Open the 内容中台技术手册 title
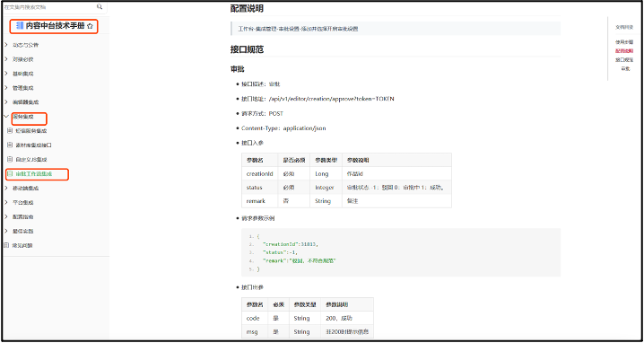The width and height of the screenshot is (644, 343). (x=55, y=26)
